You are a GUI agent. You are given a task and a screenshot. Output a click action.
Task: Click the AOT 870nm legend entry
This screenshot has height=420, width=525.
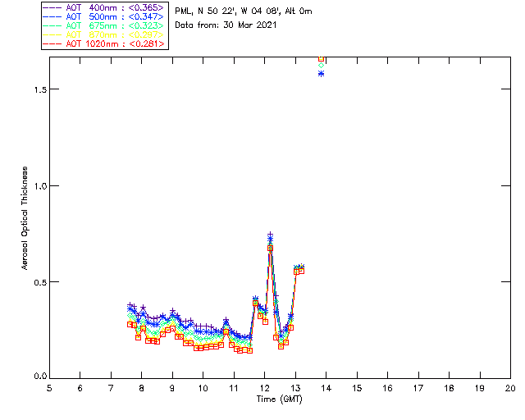(104, 34)
